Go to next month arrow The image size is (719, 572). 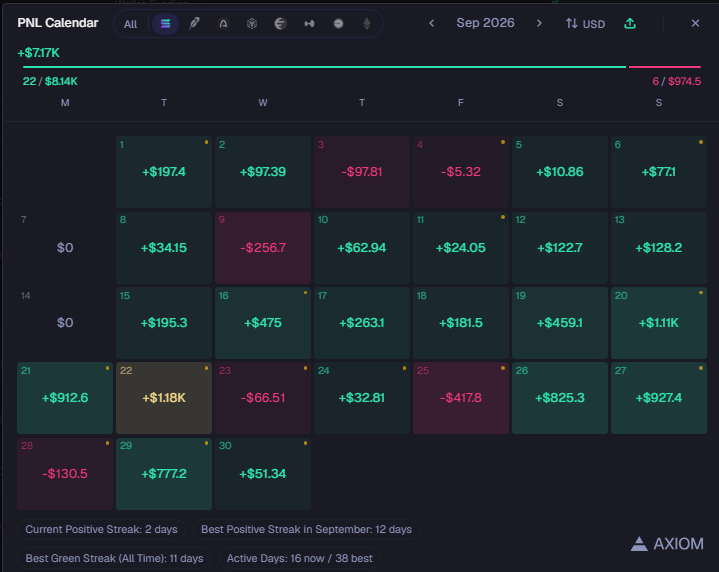point(539,23)
